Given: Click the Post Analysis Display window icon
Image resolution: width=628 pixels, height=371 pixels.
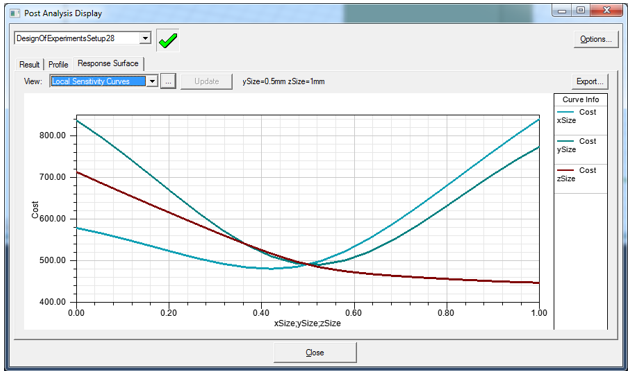Looking at the screenshot, I should pos(15,14).
